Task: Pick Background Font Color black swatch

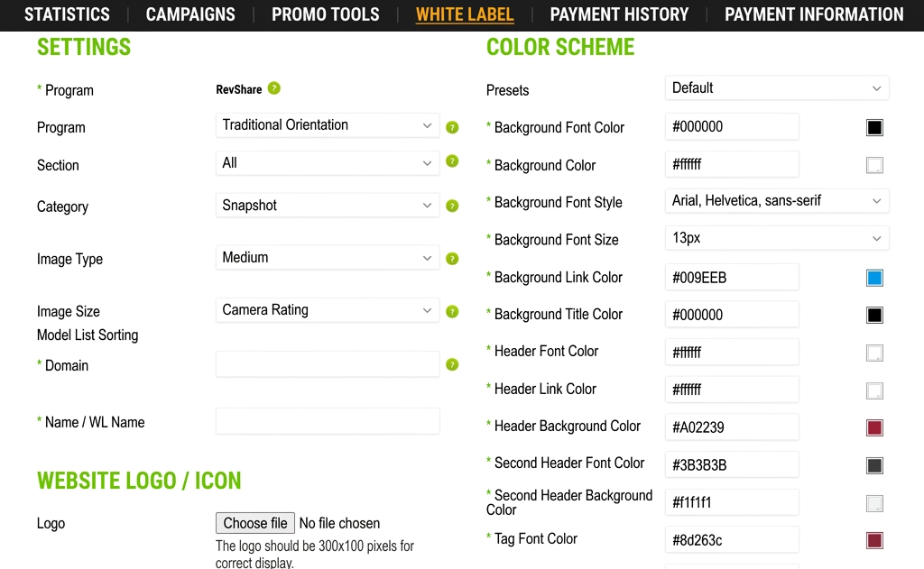Action: point(874,127)
